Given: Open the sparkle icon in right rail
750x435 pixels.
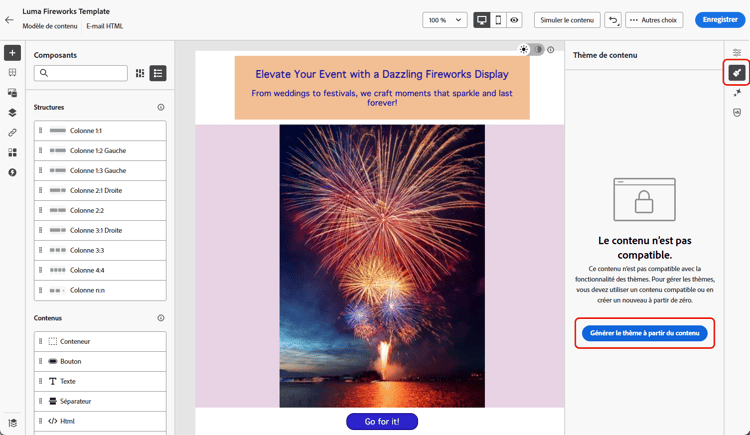Looking at the screenshot, I should coord(737,92).
